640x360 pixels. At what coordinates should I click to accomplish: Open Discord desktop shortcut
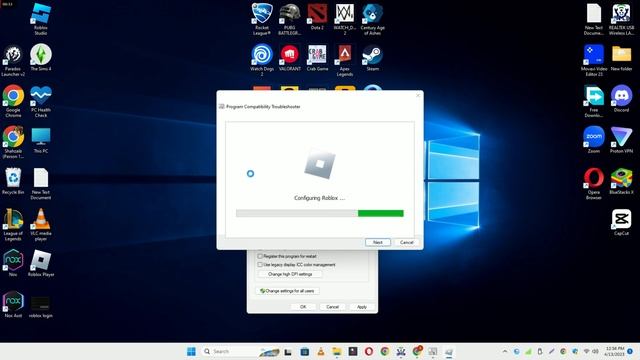[x=621, y=98]
